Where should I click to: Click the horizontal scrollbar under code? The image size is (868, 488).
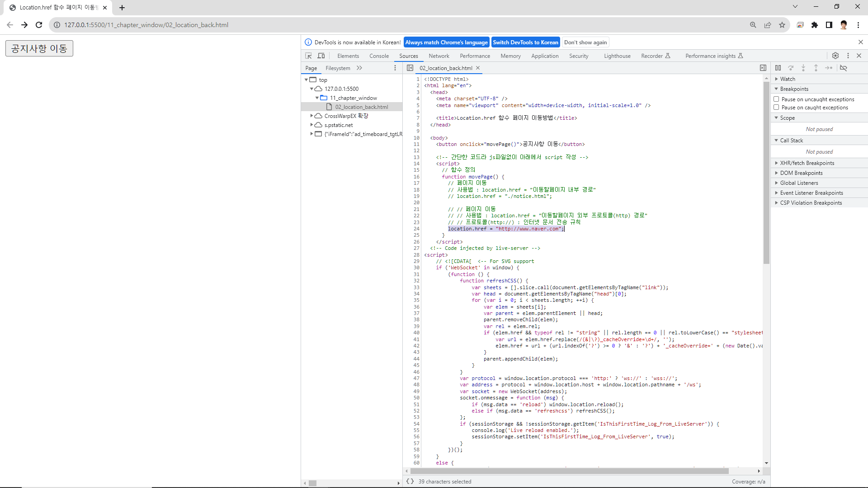(x=570, y=471)
